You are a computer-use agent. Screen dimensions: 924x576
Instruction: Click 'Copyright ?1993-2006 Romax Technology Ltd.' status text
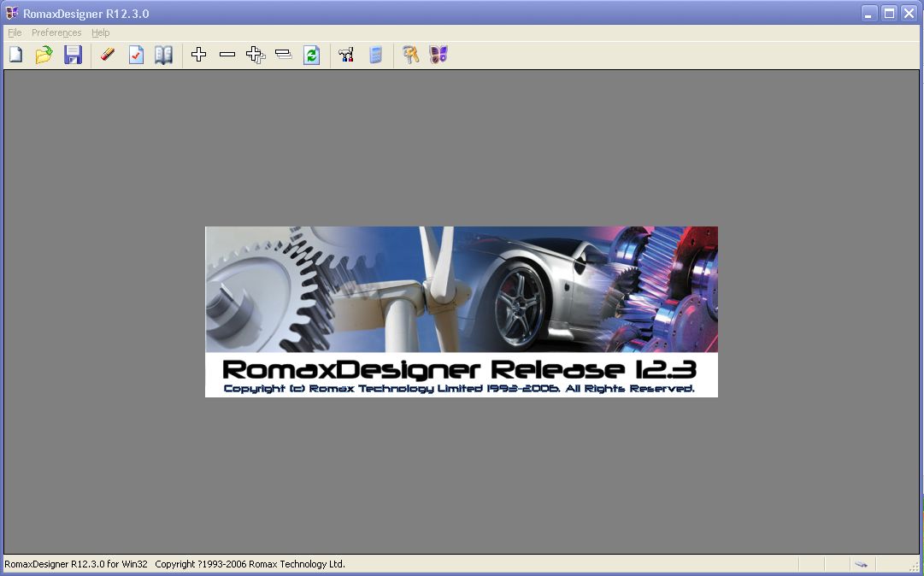pyautogui.click(x=250, y=564)
